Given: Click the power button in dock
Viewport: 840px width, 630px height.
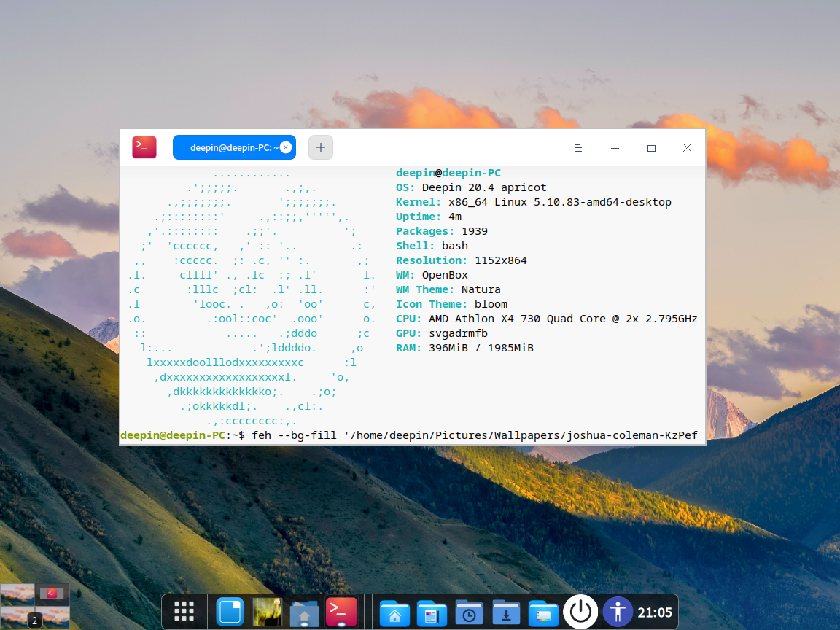Looking at the screenshot, I should click(x=580, y=612).
